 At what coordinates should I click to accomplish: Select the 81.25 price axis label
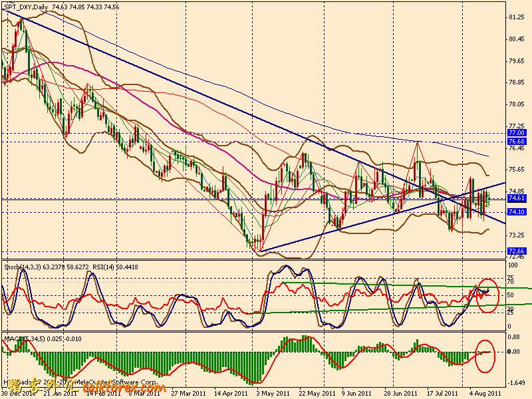[x=517, y=17]
